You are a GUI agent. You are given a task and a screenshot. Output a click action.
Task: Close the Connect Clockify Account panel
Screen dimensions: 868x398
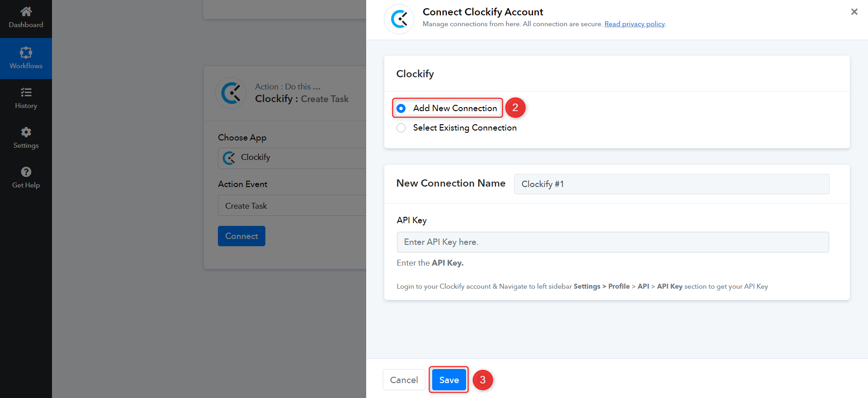[854, 12]
